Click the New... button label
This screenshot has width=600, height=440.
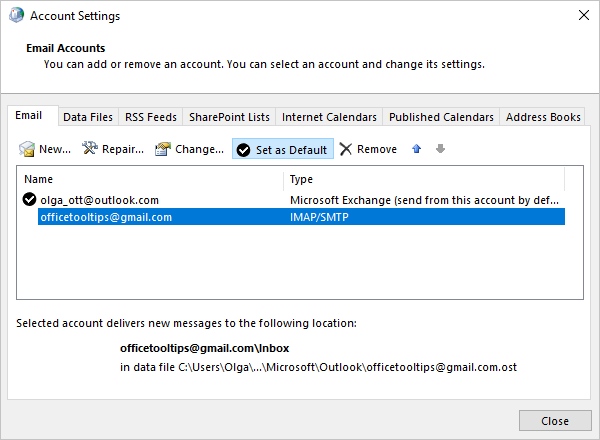click(55, 149)
